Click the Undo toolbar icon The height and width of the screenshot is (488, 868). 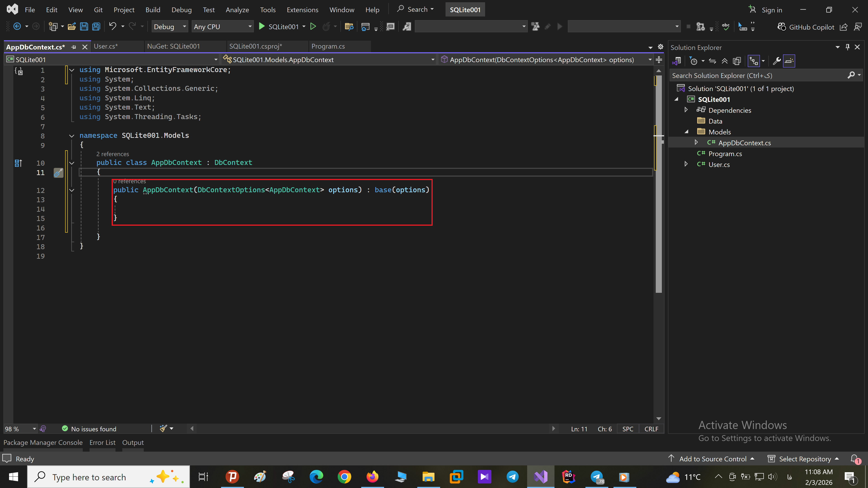tap(113, 26)
